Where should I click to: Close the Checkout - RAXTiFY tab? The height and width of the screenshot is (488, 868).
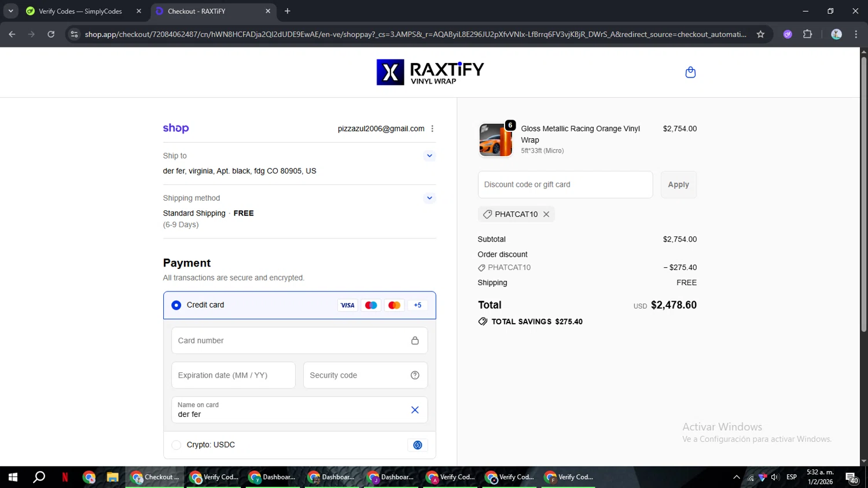[x=268, y=11]
